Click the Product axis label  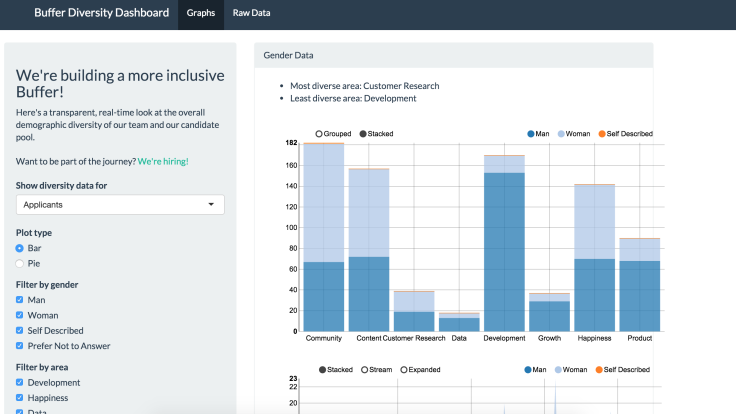point(640,338)
